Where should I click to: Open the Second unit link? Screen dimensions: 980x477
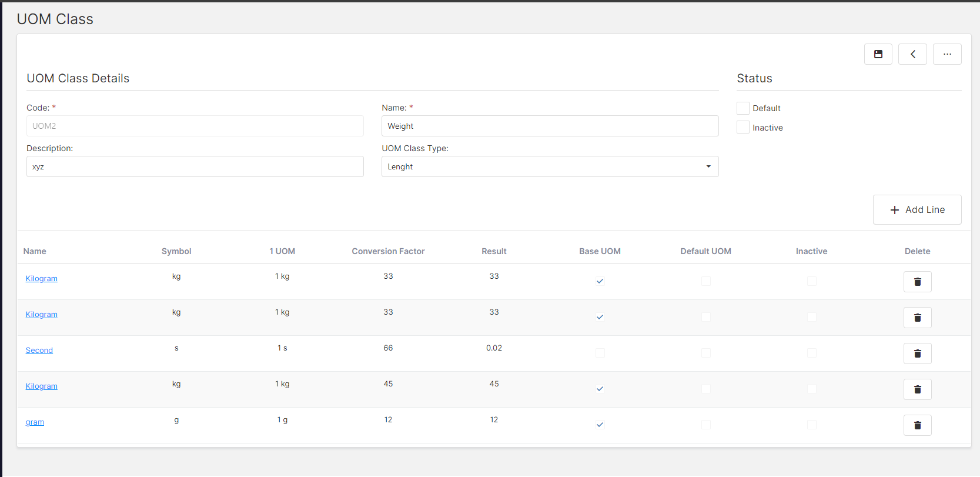pos(39,351)
